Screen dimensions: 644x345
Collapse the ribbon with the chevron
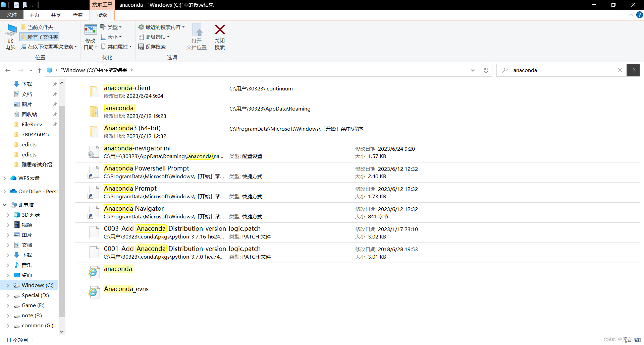point(631,15)
